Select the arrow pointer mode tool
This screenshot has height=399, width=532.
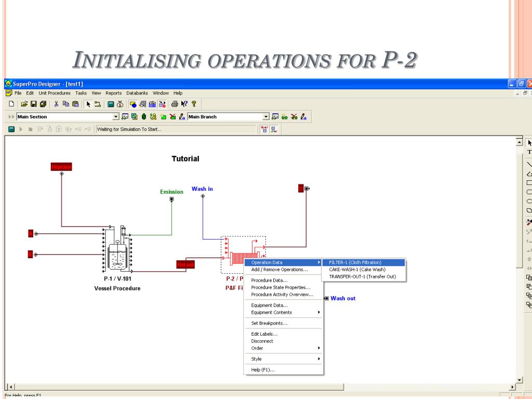pyautogui.click(x=88, y=104)
